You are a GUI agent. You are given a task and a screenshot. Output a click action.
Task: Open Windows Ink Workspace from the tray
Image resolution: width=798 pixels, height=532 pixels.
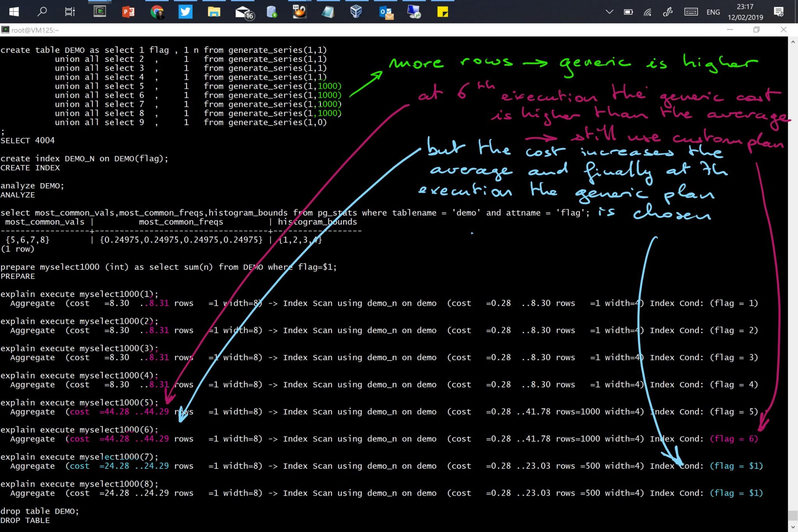[668, 12]
